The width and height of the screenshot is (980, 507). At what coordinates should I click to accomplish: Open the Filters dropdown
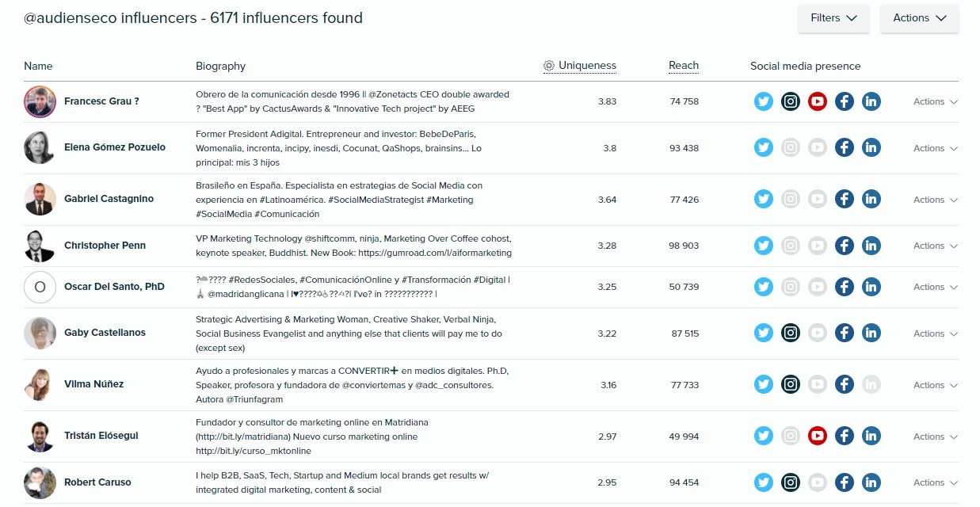tap(833, 18)
